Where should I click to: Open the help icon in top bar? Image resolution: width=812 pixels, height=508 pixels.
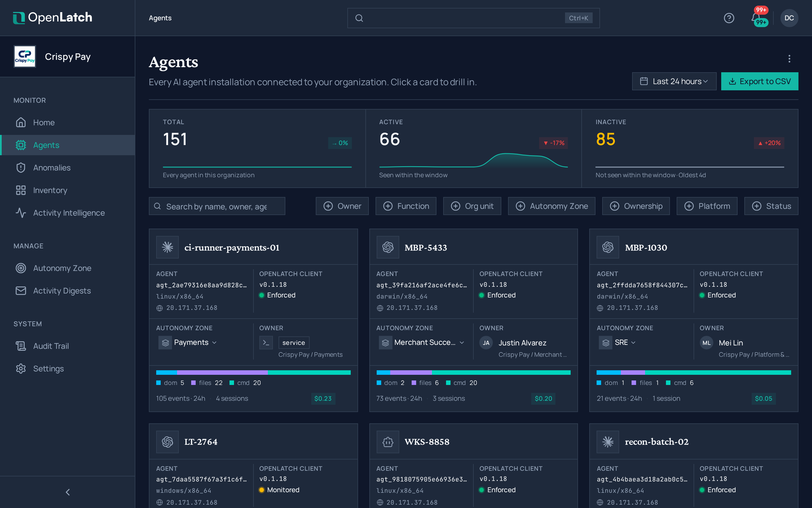[729, 18]
